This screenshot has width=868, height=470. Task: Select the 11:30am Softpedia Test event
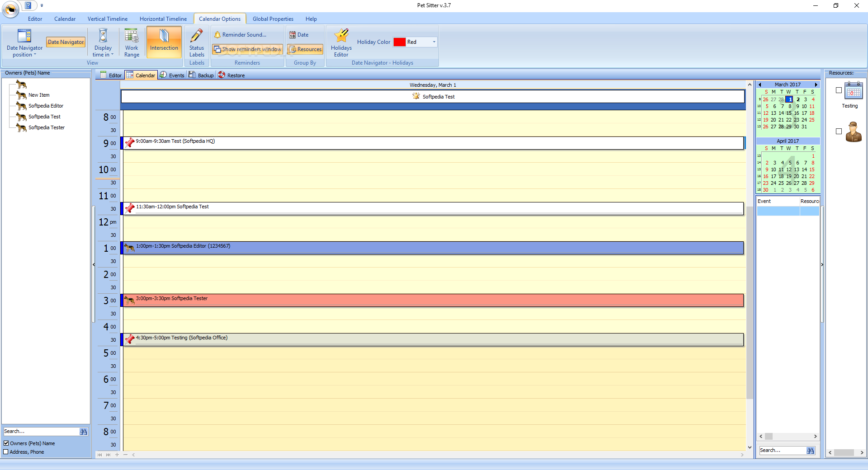(x=433, y=208)
